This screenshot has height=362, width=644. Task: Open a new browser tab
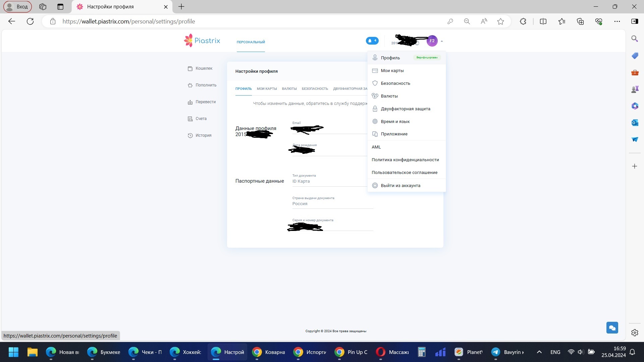[181, 6]
